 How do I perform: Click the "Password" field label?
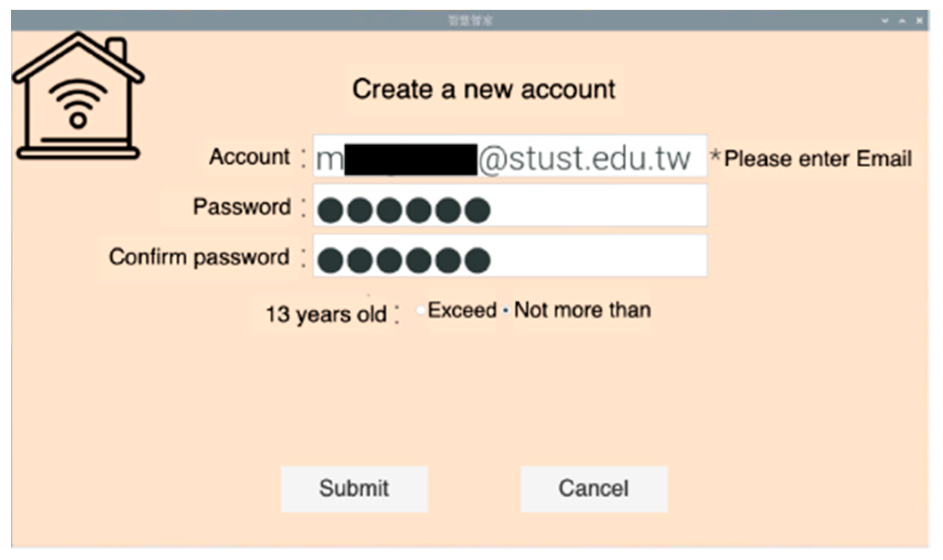[x=242, y=207]
